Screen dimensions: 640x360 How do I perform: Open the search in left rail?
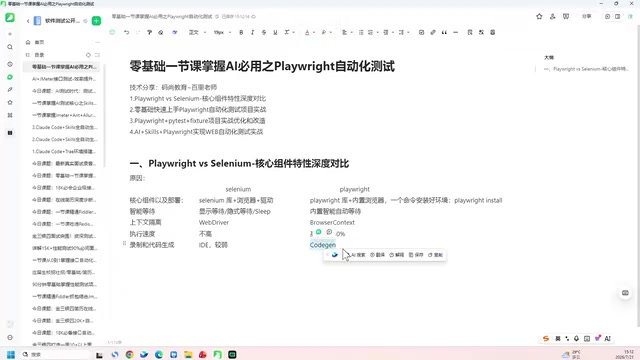(10, 47)
